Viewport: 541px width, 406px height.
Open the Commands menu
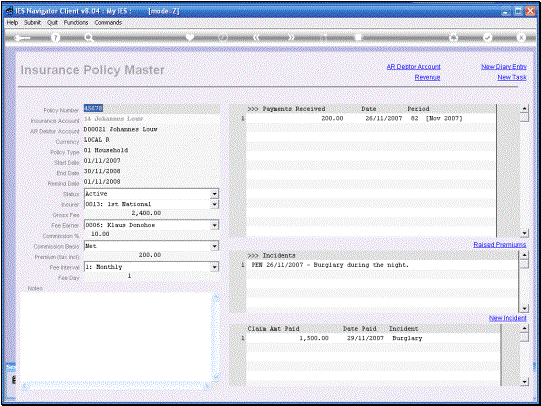(108, 22)
